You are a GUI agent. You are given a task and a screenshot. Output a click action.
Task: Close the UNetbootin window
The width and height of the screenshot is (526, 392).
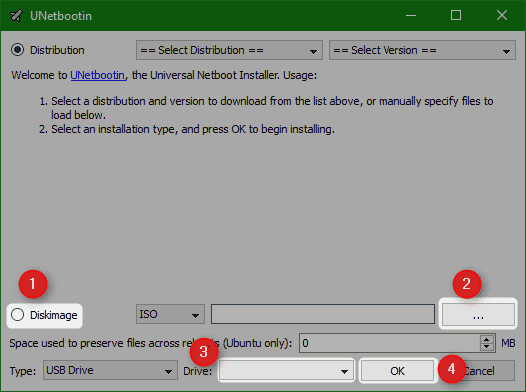click(502, 15)
